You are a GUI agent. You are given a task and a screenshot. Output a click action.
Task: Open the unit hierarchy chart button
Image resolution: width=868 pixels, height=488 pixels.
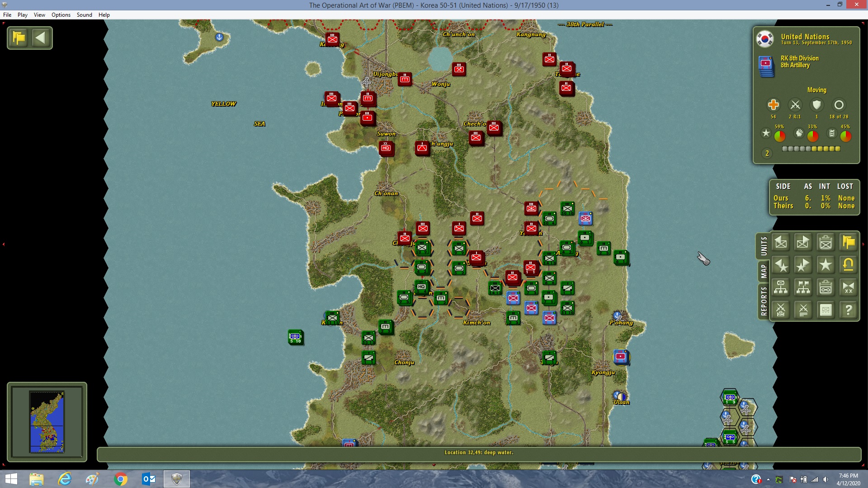(781, 287)
